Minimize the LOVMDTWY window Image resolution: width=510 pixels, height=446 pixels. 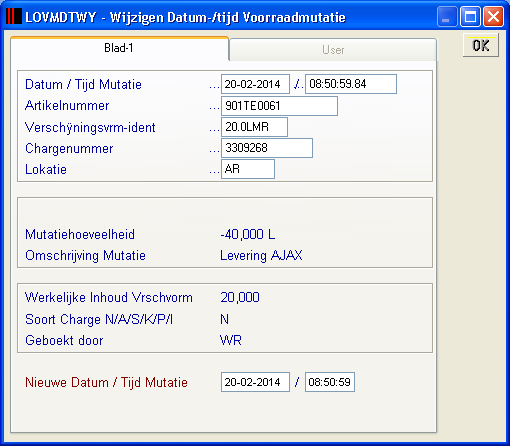447,17
